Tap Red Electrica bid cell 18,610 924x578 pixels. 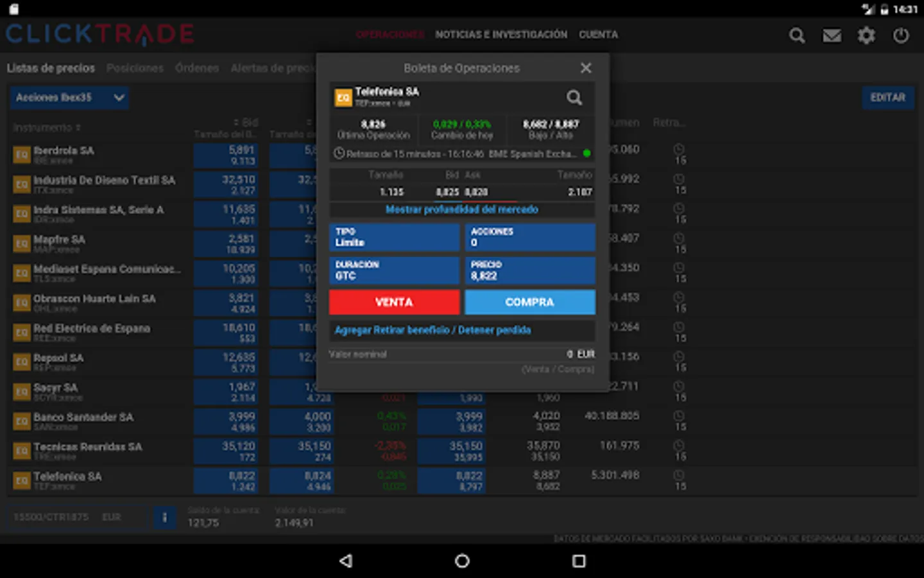tap(225, 332)
